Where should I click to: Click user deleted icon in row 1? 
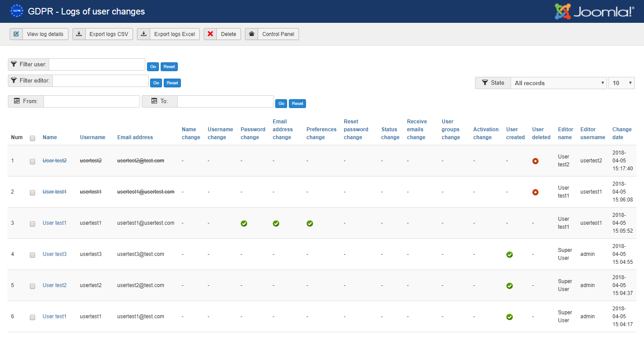tap(535, 161)
